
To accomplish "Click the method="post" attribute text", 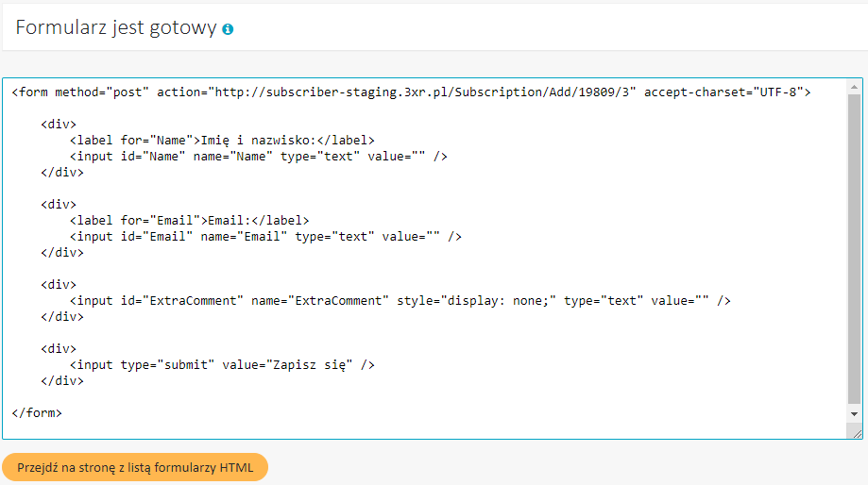I will 102,92.
